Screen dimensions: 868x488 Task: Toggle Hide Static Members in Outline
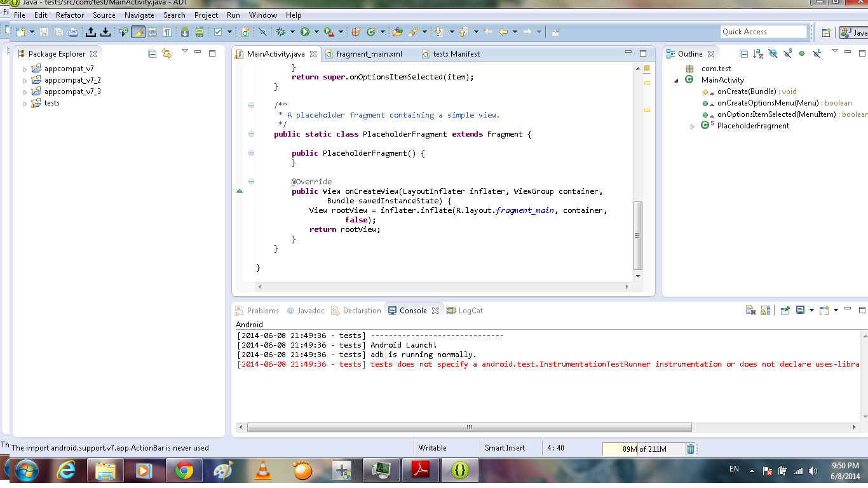(x=787, y=53)
